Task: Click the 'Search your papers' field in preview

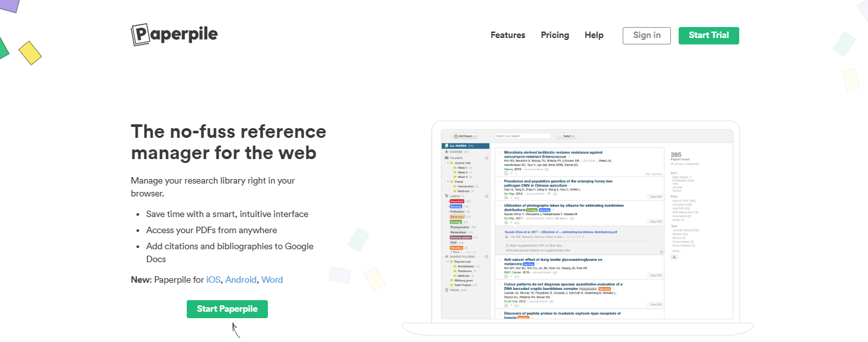Action: pyautogui.click(x=523, y=136)
